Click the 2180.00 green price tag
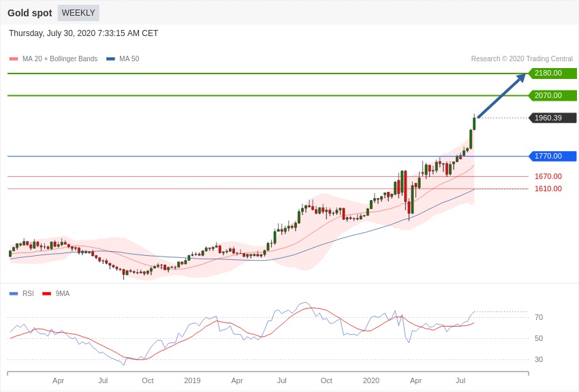 [x=553, y=73]
